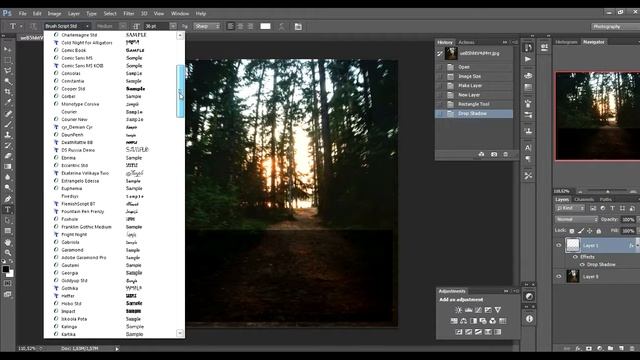Open the Character panel icon
The height and width of the screenshot is (360, 640).
coord(528,148)
